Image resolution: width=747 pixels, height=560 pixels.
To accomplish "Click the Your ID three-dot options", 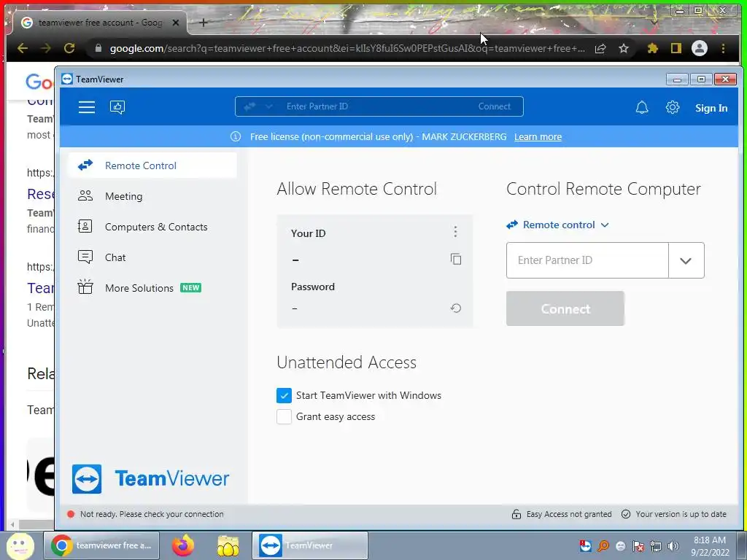I will pyautogui.click(x=455, y=232).
